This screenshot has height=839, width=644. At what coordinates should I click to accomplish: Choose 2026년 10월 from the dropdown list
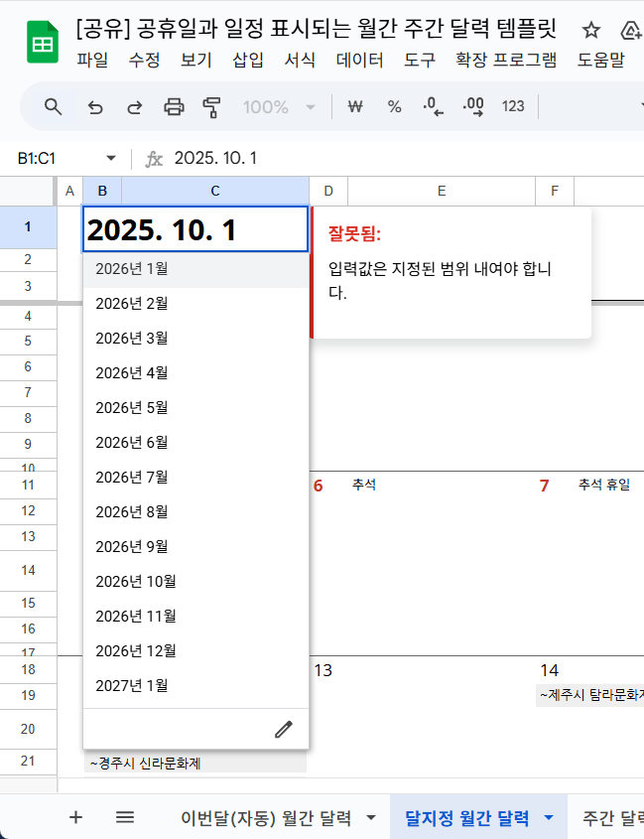[136, 581]
